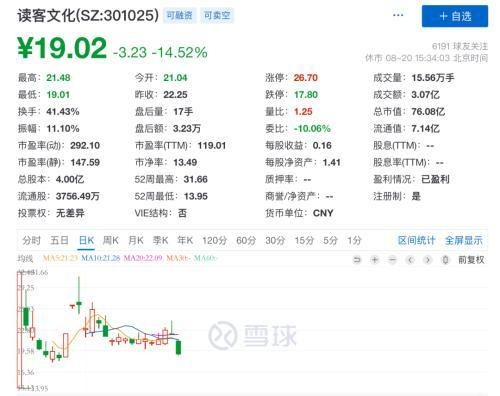Click the 6191 球友关注 follower count
500x396 pixels.
(x=460, y=46)
